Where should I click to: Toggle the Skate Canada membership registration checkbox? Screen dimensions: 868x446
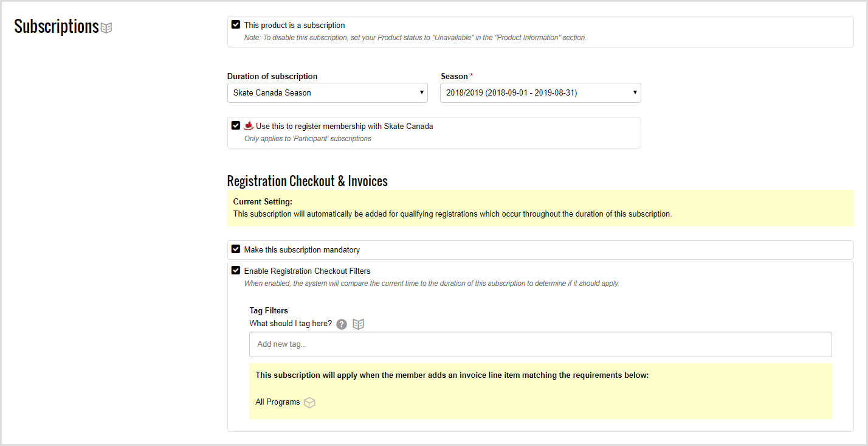(x=236, y=126)
